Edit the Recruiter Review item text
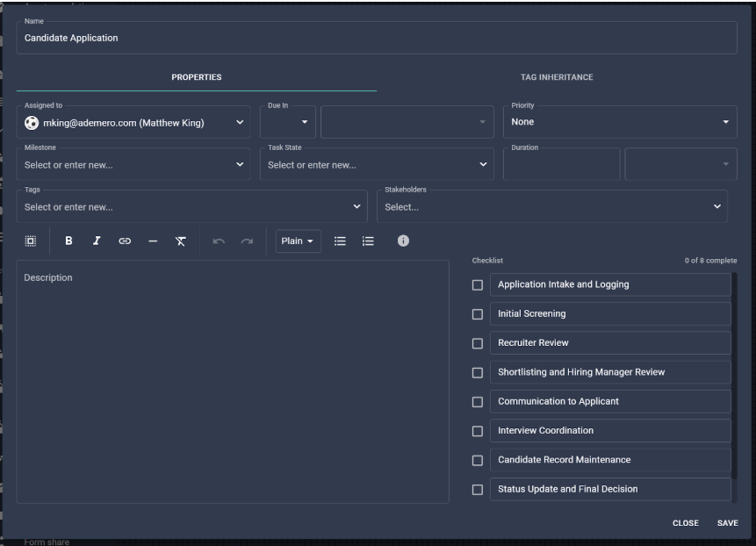756x546 pixels. (x=610, y=342)
